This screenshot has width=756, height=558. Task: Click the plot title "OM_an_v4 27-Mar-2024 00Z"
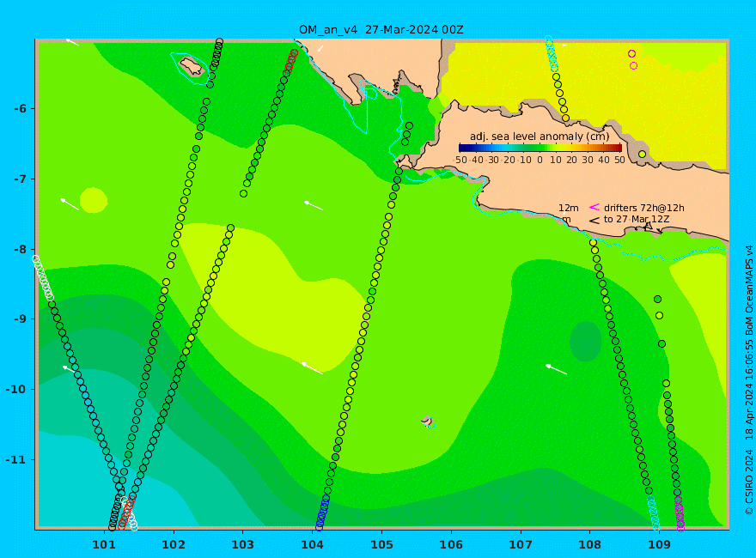tap(381, 30)
